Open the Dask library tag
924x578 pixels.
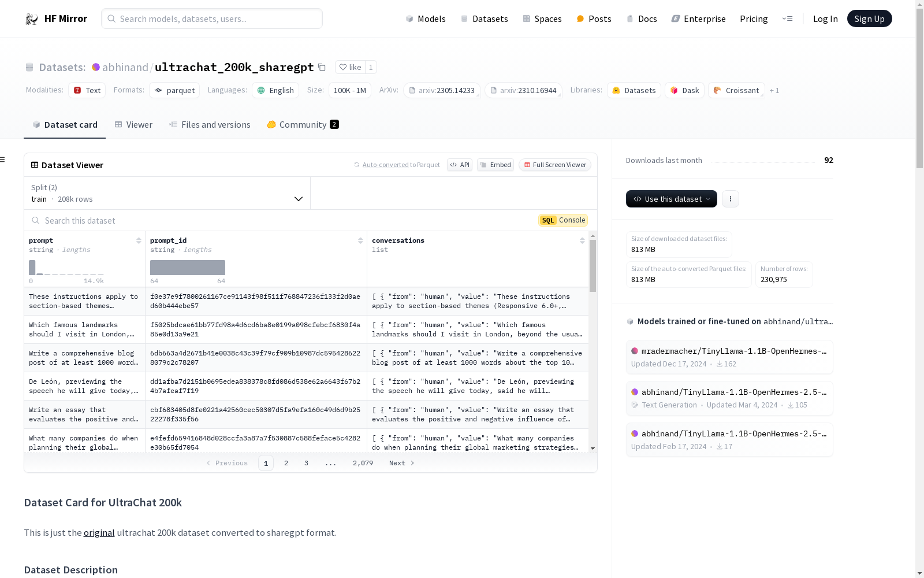684,90
